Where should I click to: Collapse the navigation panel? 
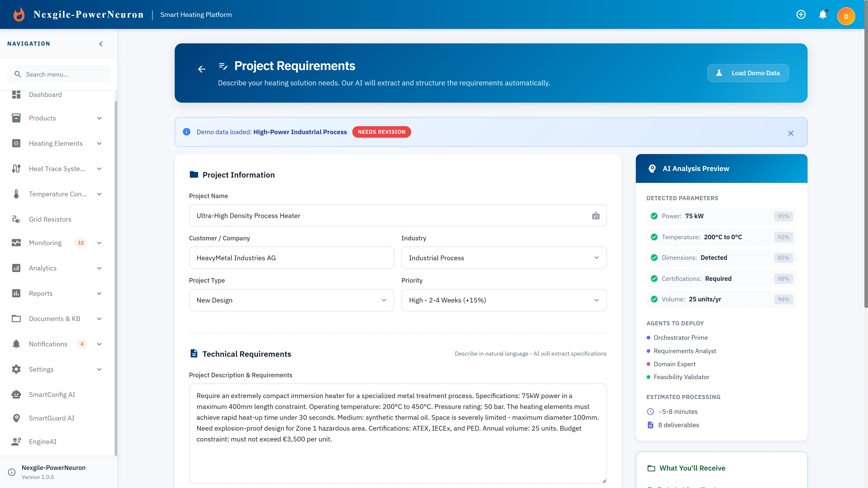click(x=100, y=43)
